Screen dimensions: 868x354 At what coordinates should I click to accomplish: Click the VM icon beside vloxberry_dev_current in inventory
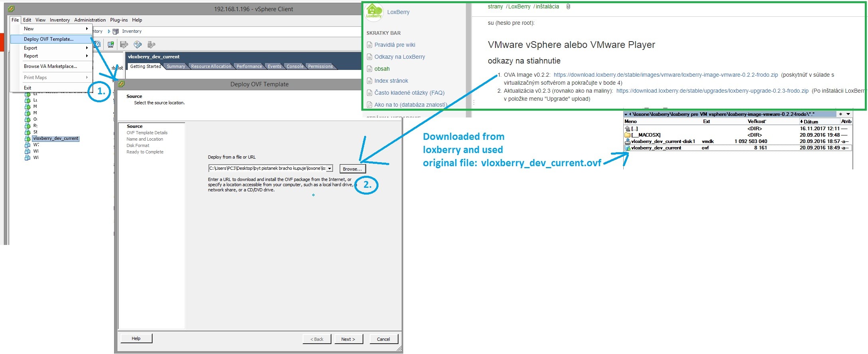point(28,138)
